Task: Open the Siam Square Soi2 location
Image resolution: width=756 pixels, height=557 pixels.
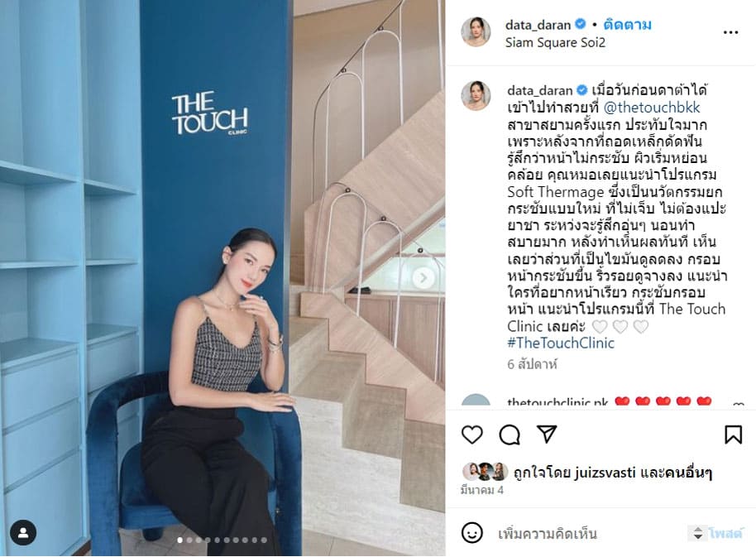Action: coord(555,42)
